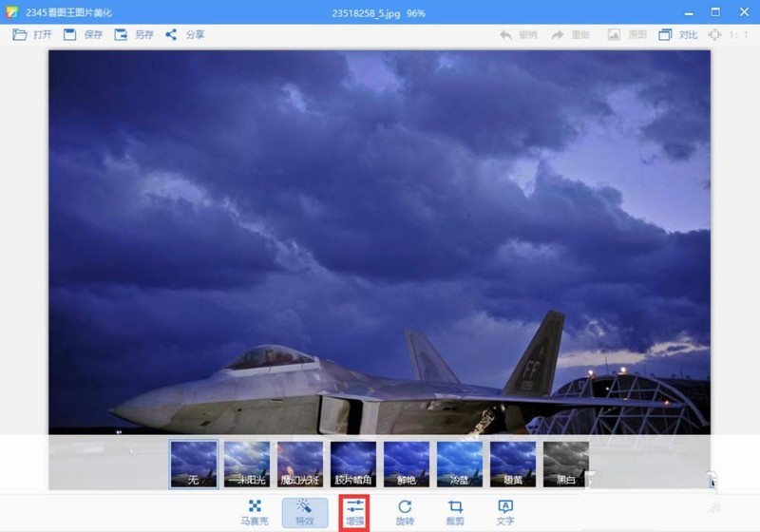This screenshot has width=760, height=532.
Task: Toggle the 对比 compare view
Action: point(678,35)
